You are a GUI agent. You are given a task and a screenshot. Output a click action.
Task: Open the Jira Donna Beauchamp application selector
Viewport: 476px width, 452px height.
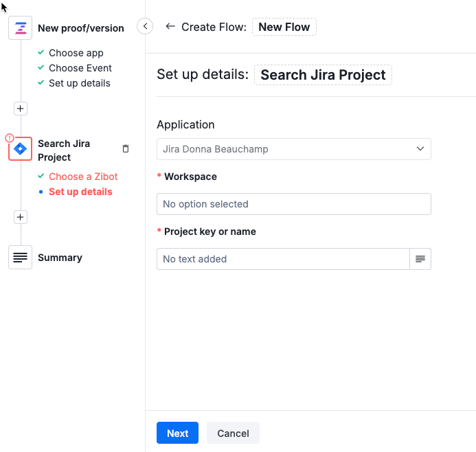[x=293, y=149]
